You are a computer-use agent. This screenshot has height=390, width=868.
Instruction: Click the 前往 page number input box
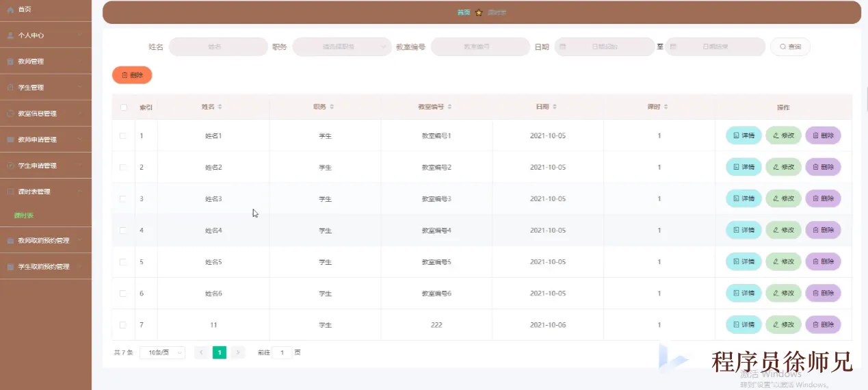pyautogui.click(x=282, y=352)
